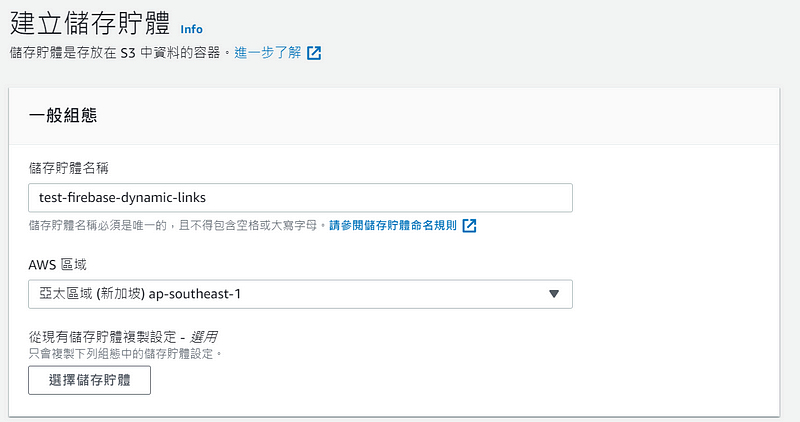This screenshot has height=422, width=800.
Task: Click external-link icon after 進一步了解
Action: pyautogui.click(x=314, y=53)
